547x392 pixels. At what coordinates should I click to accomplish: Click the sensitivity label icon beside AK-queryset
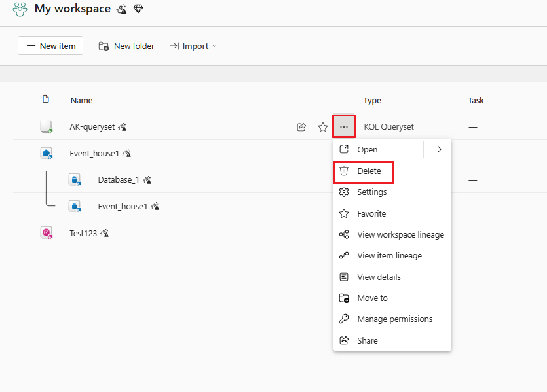click(122, 127)
